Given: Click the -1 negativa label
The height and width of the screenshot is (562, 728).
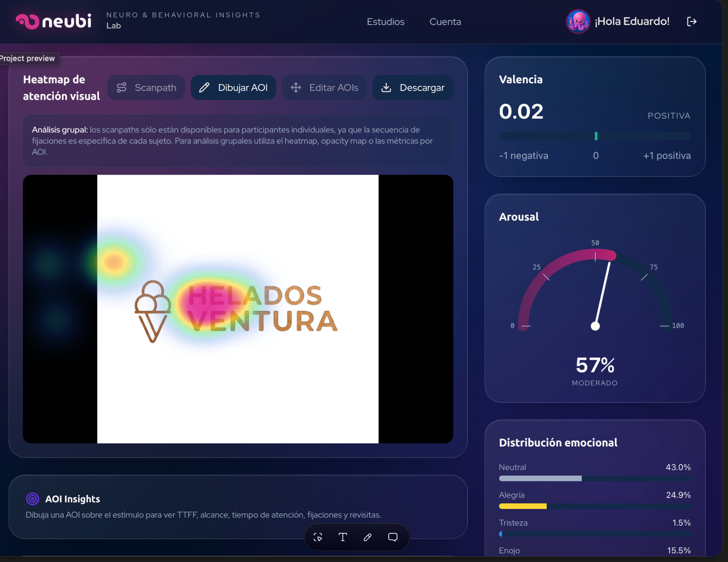Looking at the screenshot, I should click(524, 156).
